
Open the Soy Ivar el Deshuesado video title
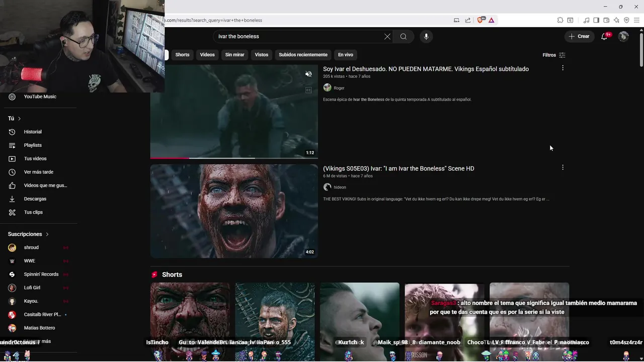click(x=426, y=69)
